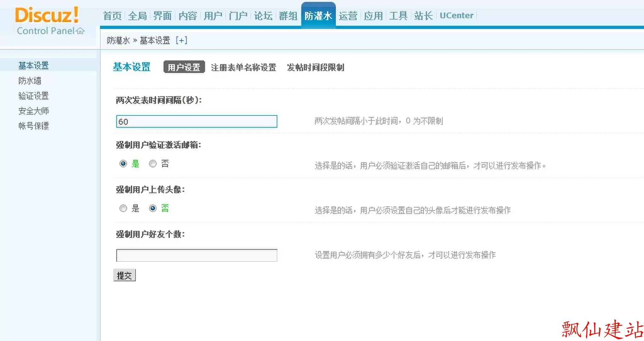The image size is (644, 341).
Task: Select 否 for 强制用户上传头像
Action: click(x=153, y=208)
